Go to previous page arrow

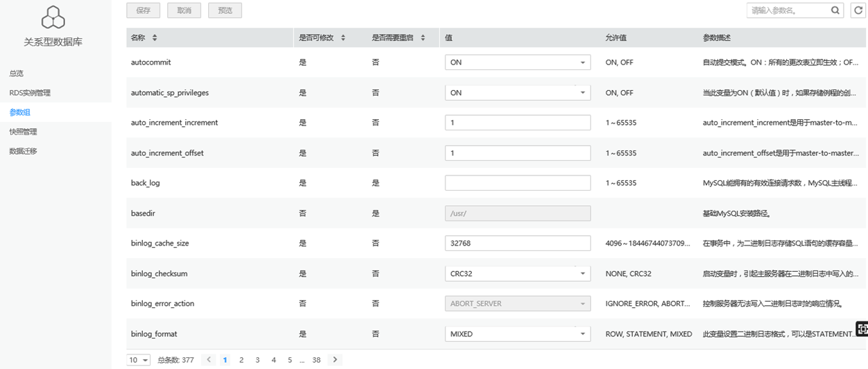[209, 360]
